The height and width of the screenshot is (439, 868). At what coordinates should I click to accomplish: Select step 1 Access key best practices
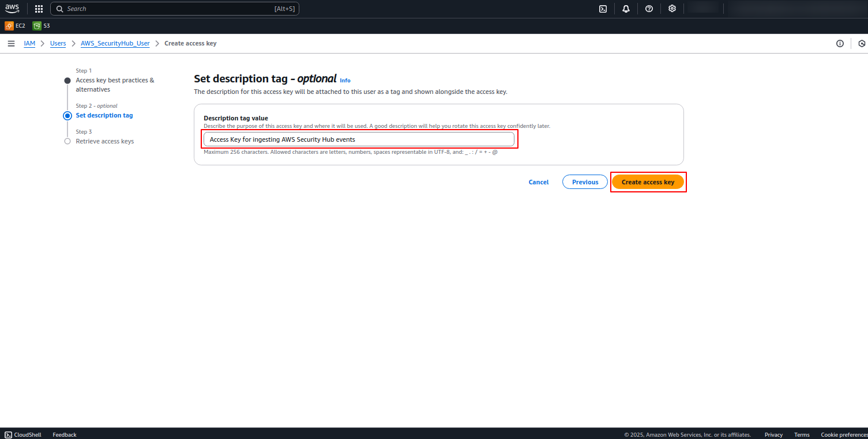coord(115,85)
